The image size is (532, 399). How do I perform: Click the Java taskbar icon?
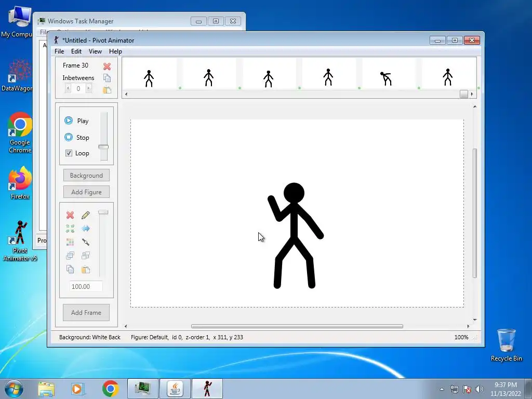pyautogui.click(x=175, y=389)
